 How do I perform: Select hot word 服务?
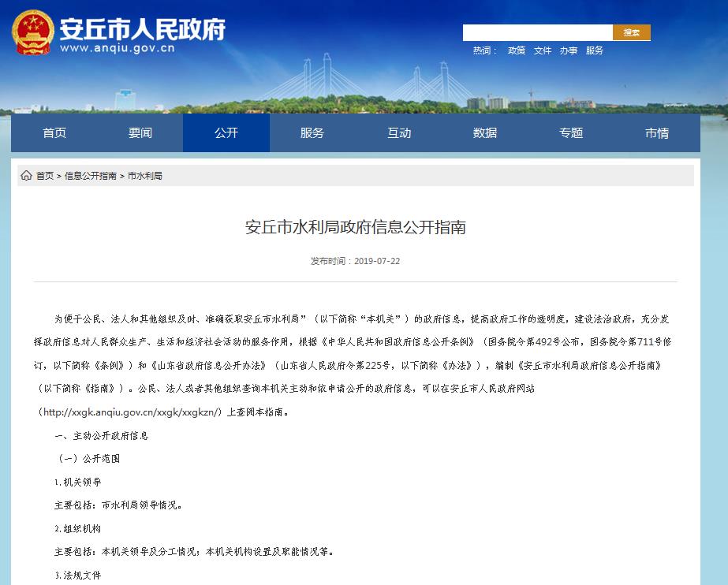coord(594,50)
